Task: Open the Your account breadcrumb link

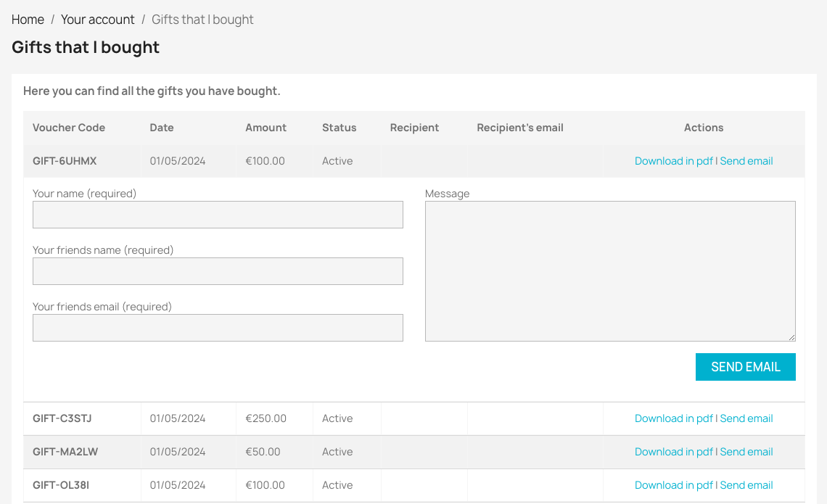Action: click(98, 20)
